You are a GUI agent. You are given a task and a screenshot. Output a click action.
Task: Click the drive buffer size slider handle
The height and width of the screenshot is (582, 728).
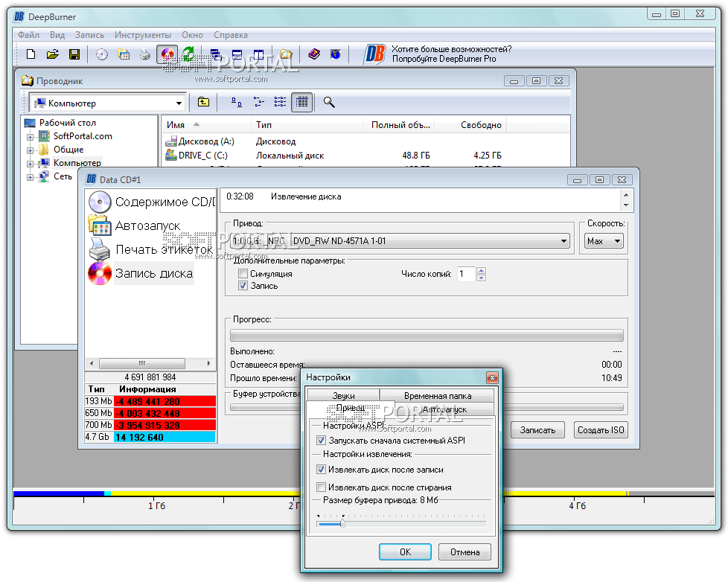[x=342, y=523]
